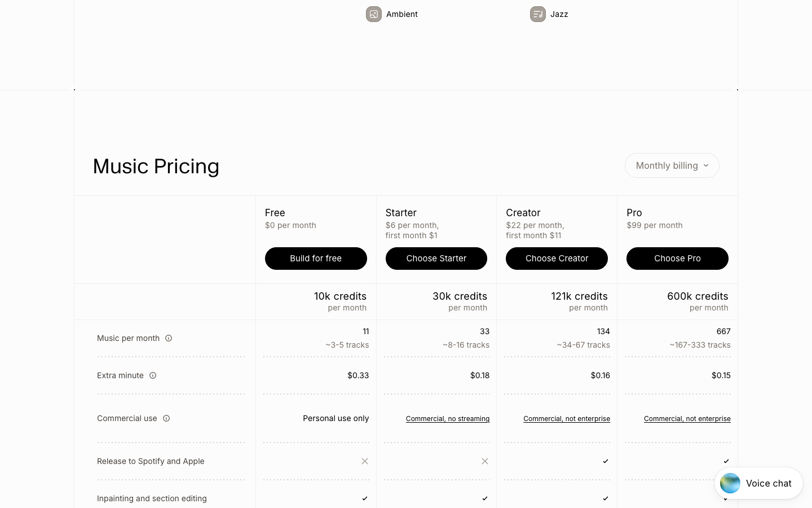812x508 pixels.
Task: Click the Pro plan name
Action: point(634,213)
